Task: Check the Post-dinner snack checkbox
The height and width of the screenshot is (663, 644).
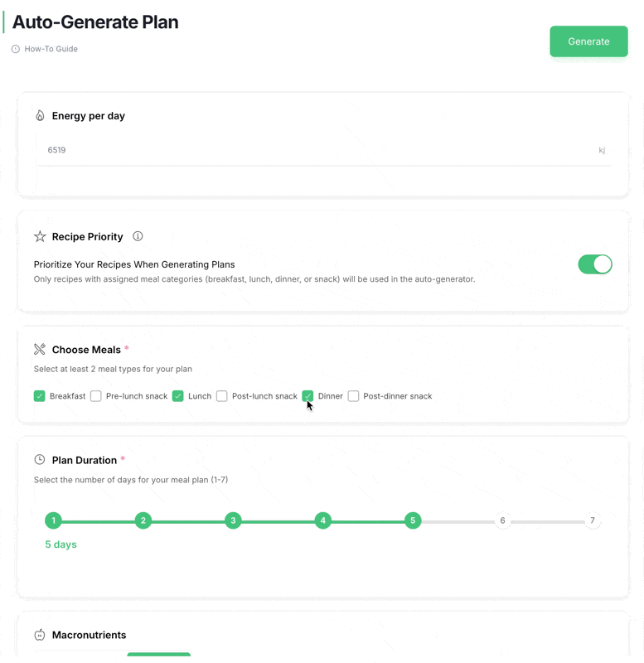Action: 354,396
